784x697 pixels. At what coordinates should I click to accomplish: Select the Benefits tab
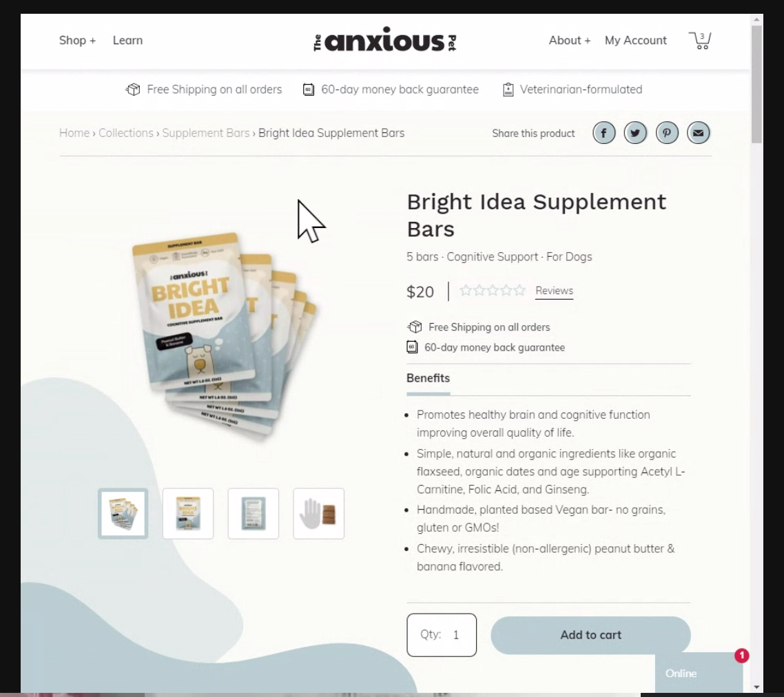tap(428, 378)
